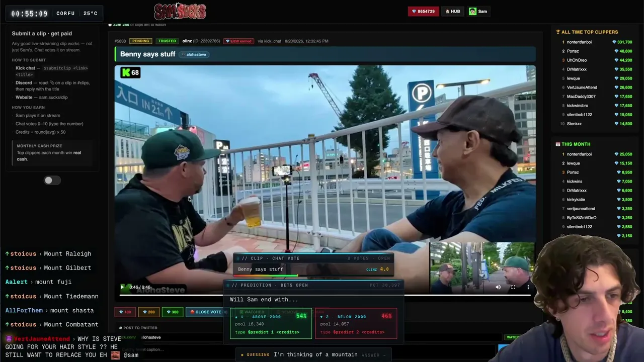644x362 pixels.
Task: Select kickwinsbro in the all-time leaderboard
Action: pyautogui.click(x=578, y=106)
